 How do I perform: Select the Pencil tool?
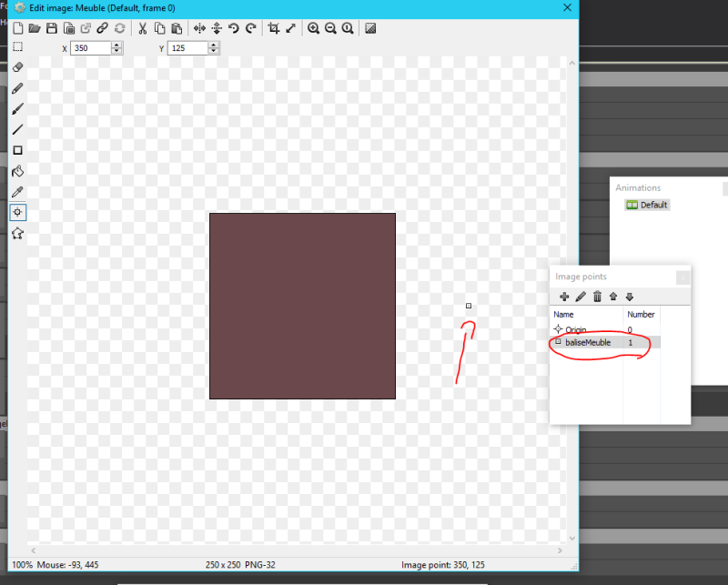pyautogui.click(x=17, y=88)
